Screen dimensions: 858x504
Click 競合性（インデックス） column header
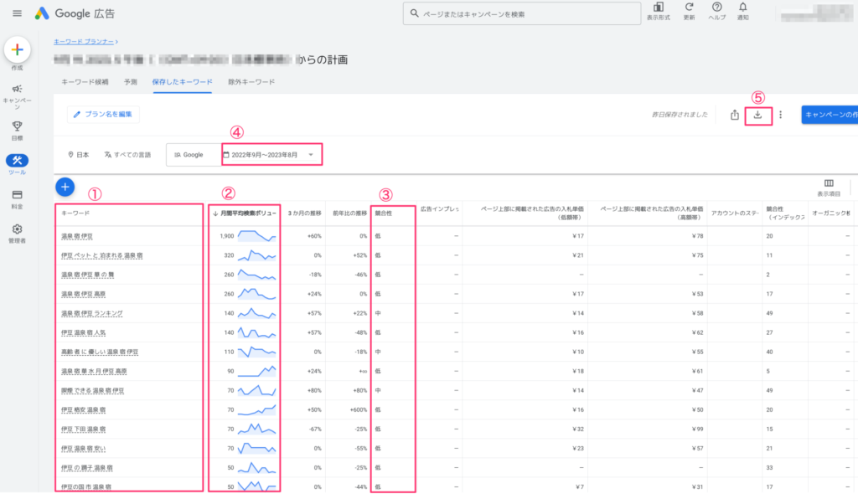(785, 213)
